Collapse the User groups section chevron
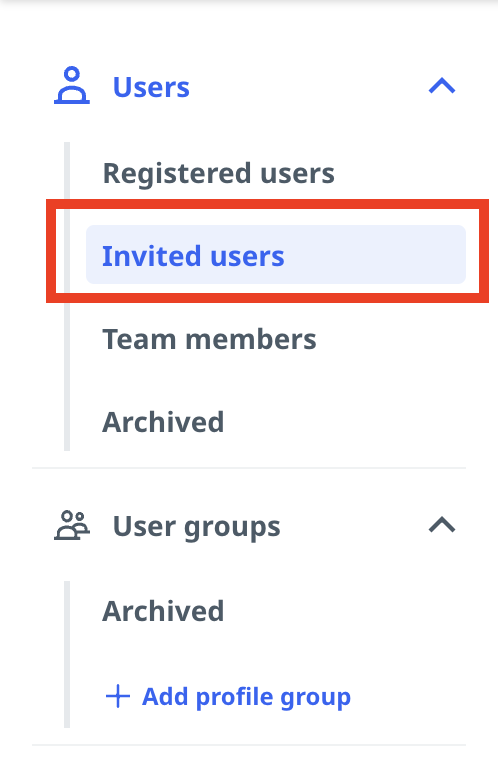 442,525
